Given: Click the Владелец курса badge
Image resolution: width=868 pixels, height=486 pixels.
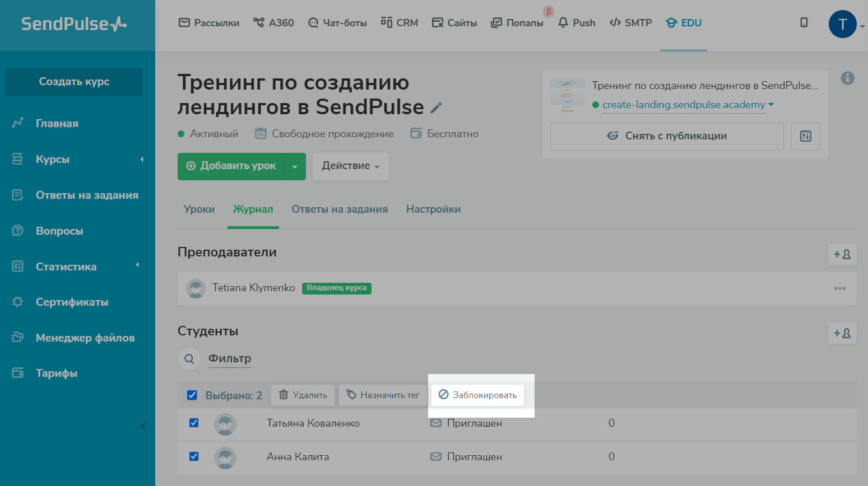Looking at the screenshot, I should click(337, 288).
